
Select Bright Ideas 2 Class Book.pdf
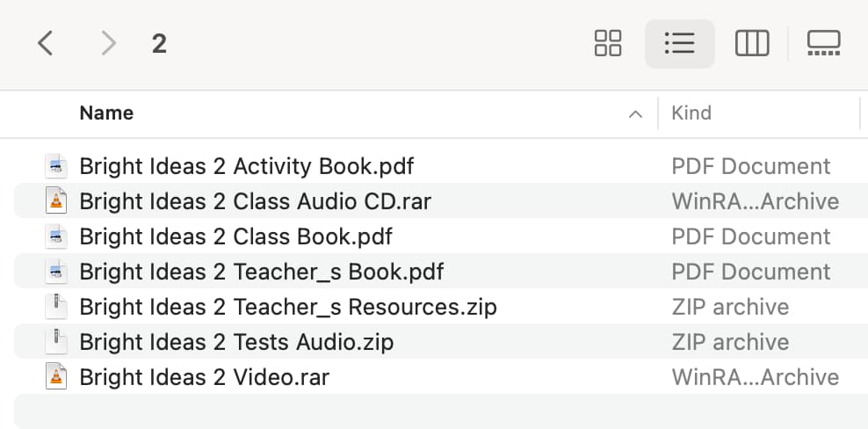click(x=441, y=236)
